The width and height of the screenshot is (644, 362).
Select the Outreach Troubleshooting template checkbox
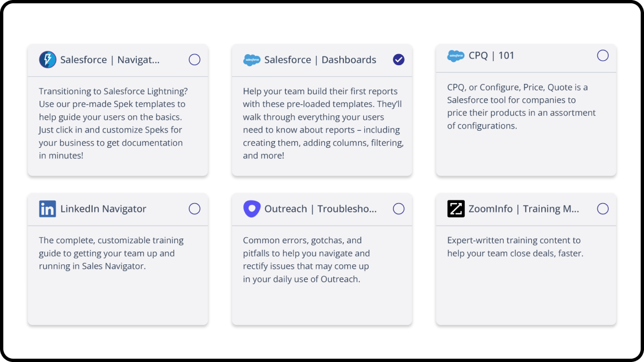click(x=398, y=209)
